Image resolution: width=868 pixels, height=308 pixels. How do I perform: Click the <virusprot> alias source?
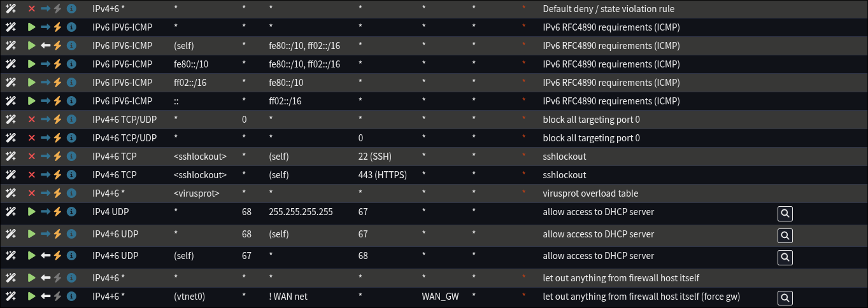click(x=196, y=193)
